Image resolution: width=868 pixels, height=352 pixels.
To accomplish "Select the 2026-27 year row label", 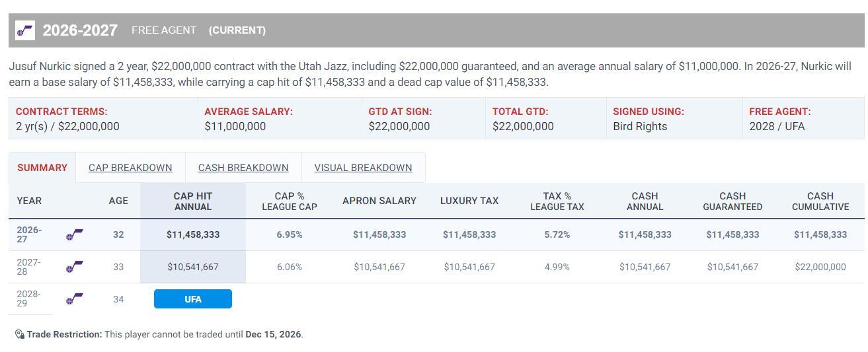I will [29, 234].
